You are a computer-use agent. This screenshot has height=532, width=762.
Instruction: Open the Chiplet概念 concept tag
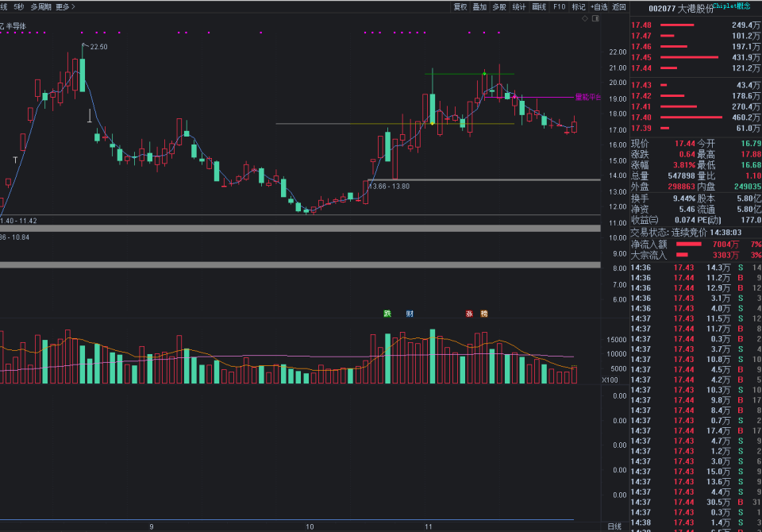coord(732,6)
